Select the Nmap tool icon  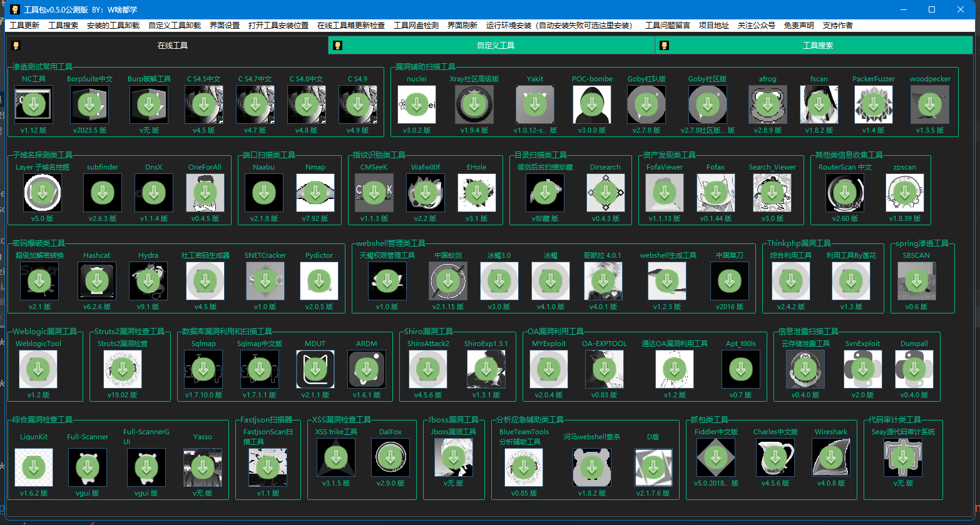click(315, 193)
